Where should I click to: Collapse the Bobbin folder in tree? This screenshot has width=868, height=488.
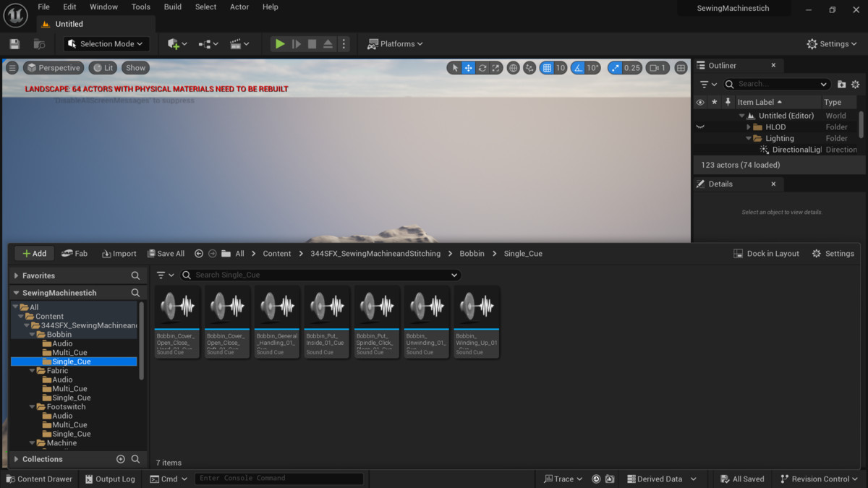[x=32, y=335]
